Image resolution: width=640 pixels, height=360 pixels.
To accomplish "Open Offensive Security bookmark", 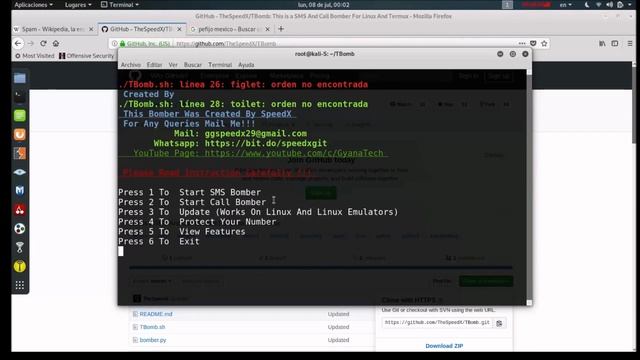I will point(87,56).
